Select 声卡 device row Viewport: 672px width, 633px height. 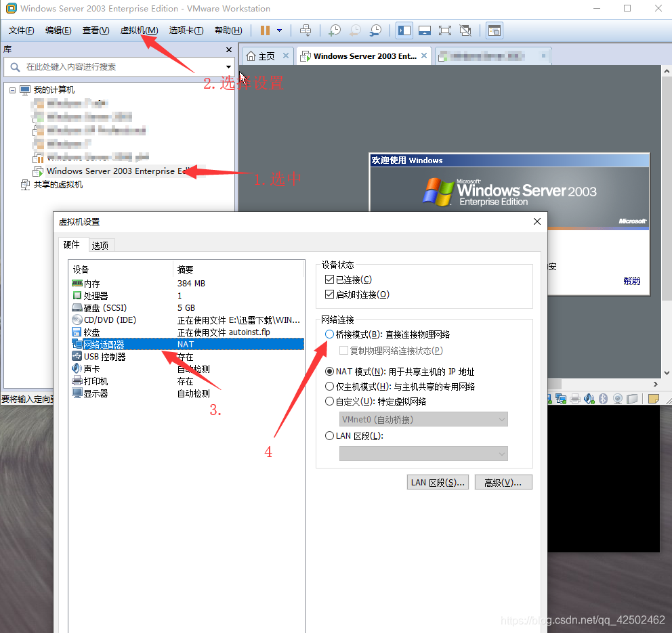click(188, 369)
